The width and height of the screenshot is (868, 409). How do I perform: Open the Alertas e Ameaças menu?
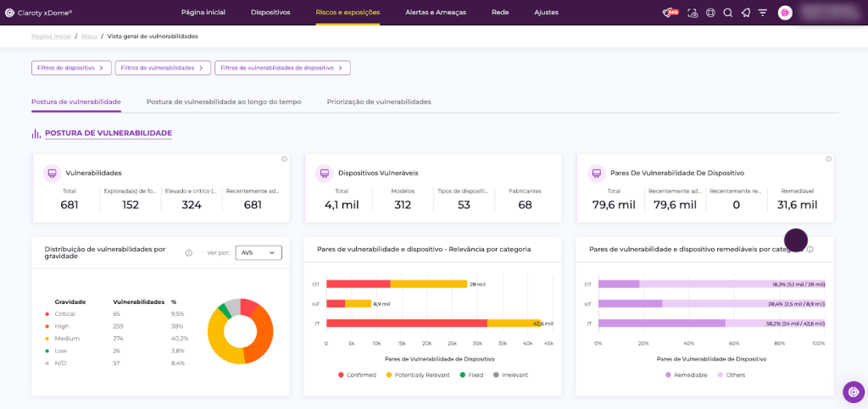(436, 13)
